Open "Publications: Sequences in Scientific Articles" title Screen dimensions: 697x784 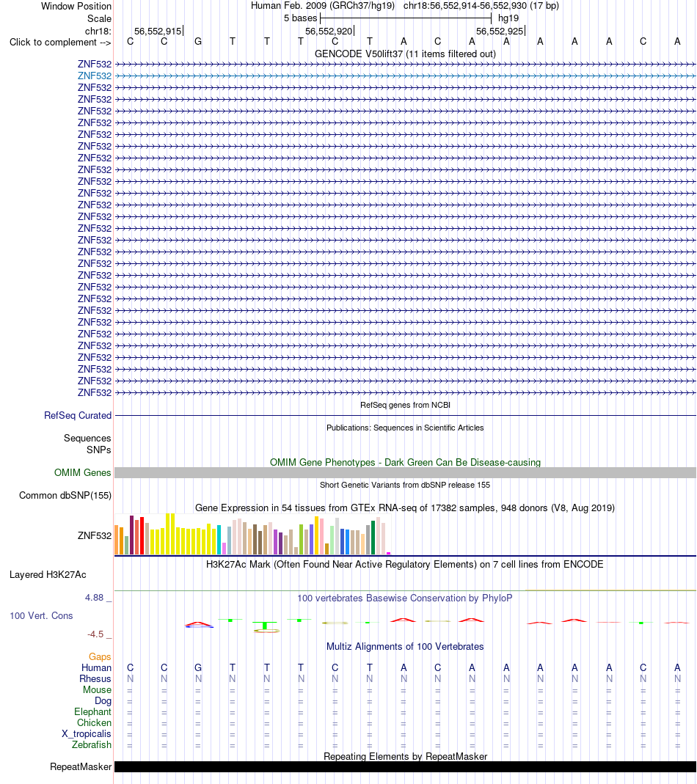click(405, 428)
